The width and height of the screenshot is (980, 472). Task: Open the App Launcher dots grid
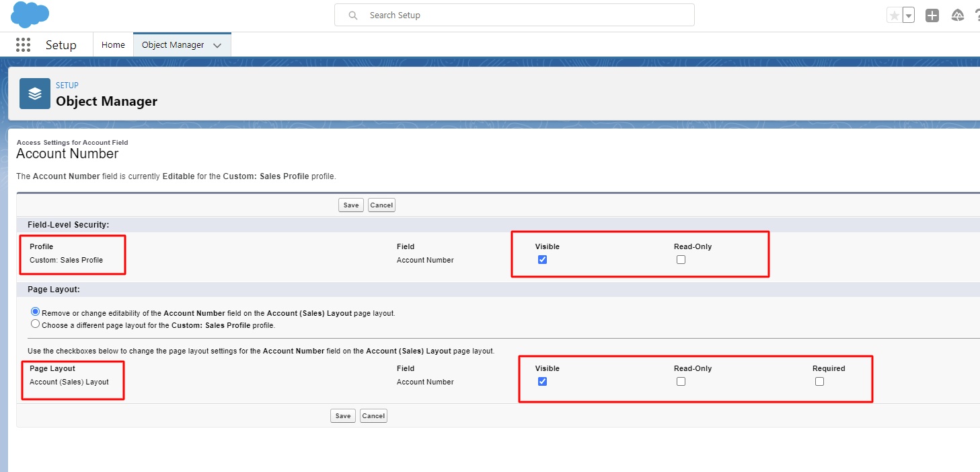[23, 45]
